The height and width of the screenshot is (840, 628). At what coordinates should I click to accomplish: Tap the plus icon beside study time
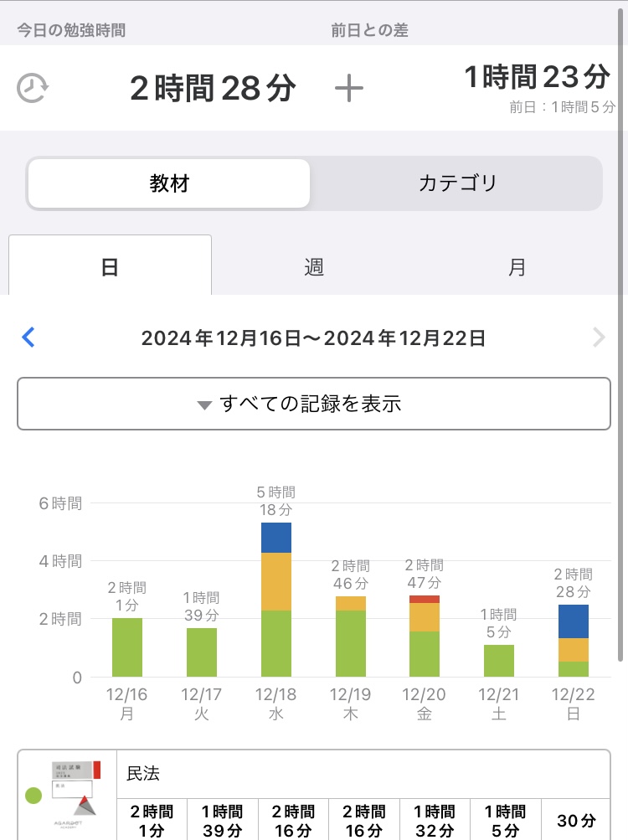pos(349,88)
